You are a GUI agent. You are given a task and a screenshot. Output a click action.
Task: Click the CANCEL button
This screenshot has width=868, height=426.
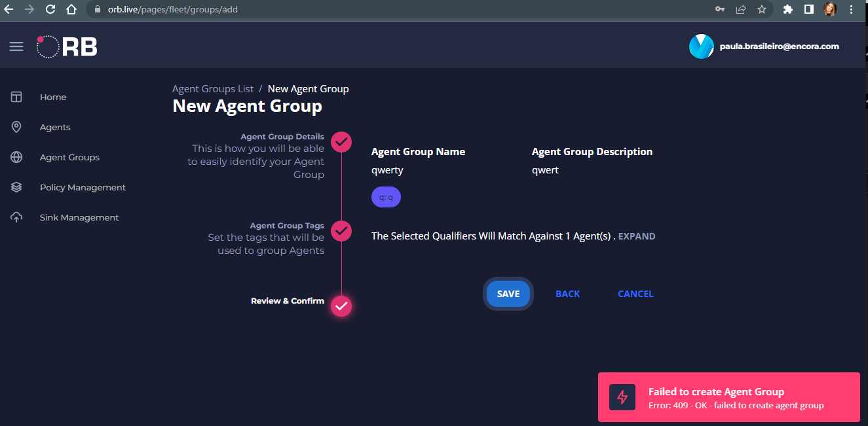[x=635, y=294]
